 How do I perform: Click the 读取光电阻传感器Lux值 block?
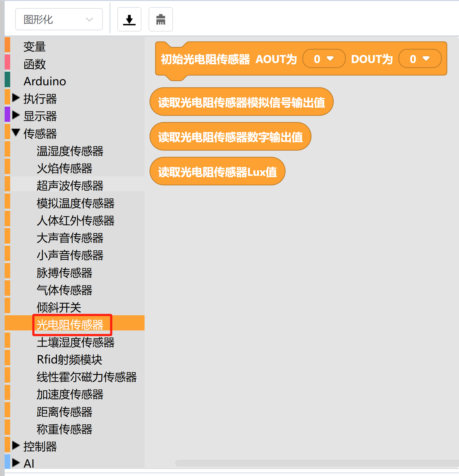(x=217, y=172)
